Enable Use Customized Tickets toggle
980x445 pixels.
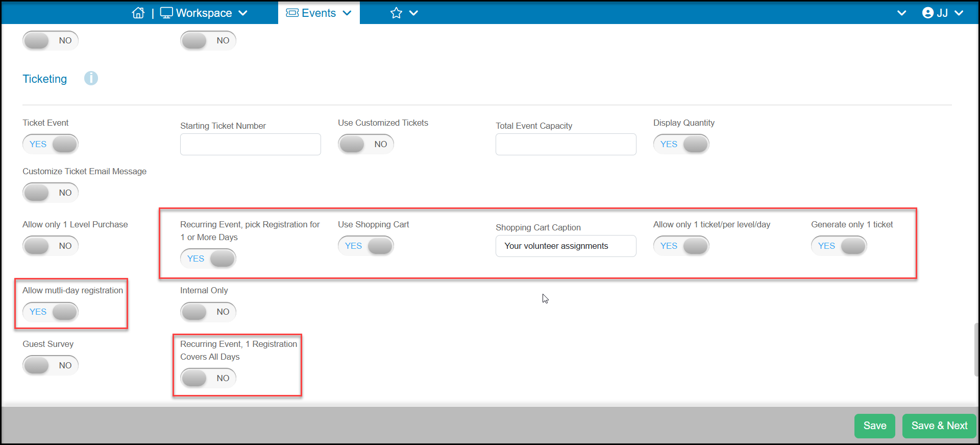[x=366, y=144]
